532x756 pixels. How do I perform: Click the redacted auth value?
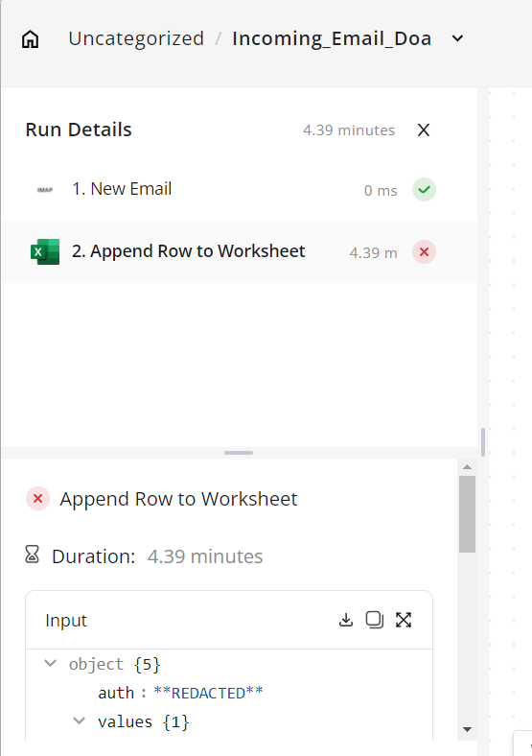click(x=208, y=693)
